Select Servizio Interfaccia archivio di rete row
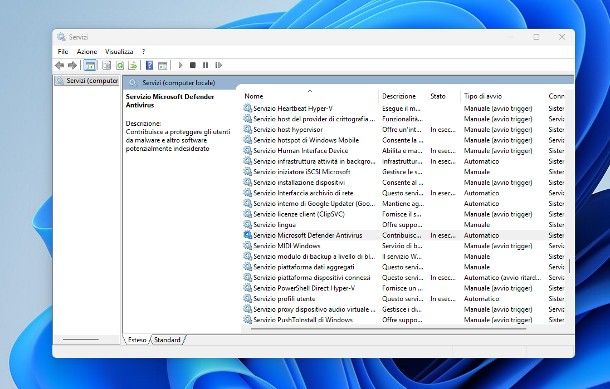This screenshot has height=389, width=610. coord(403,193)
